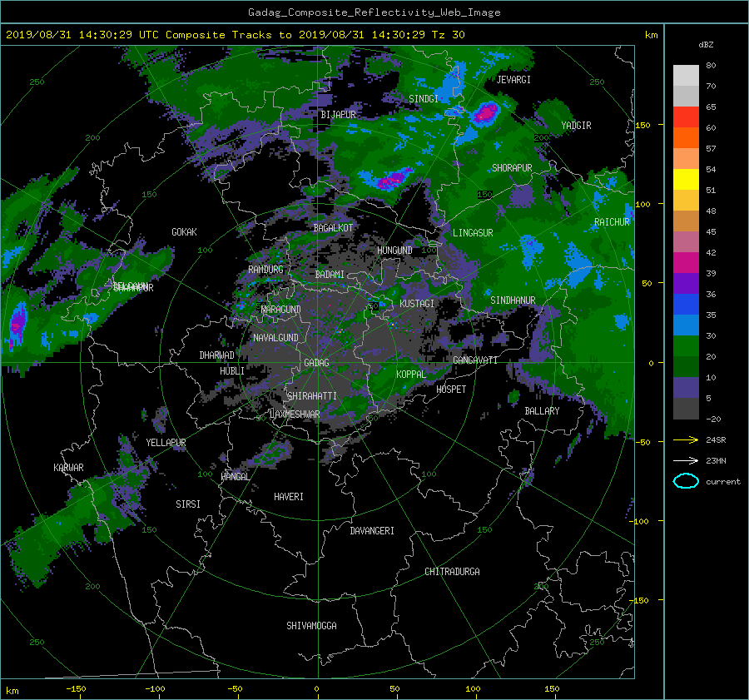Image resolution: width=749 pixels, height=700 pixels.
Task: Click the SIRSI city label
Action: tap(188, 504)
